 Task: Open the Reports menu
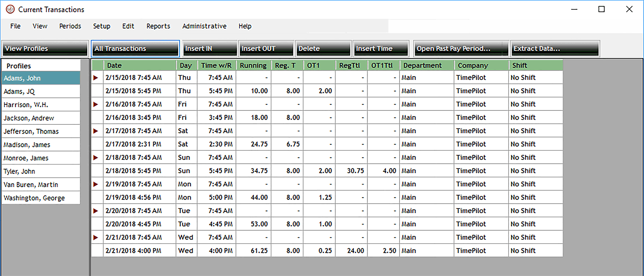point(158,26)
